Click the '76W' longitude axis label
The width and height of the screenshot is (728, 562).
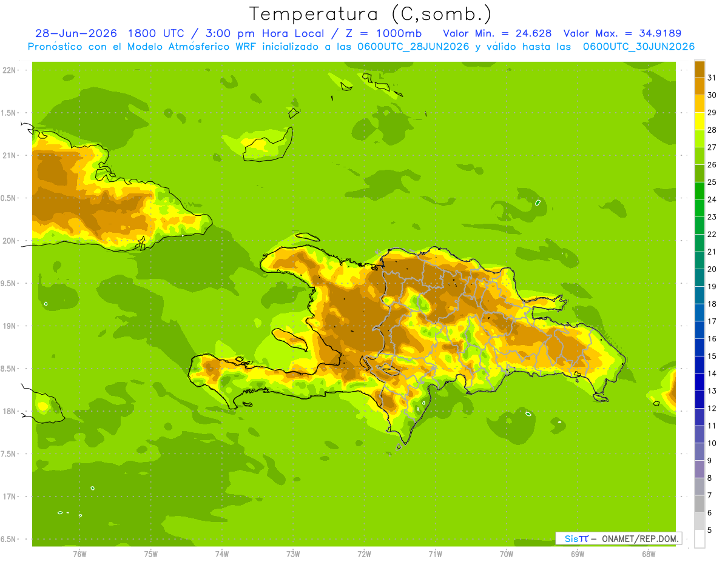click(79, 554)
